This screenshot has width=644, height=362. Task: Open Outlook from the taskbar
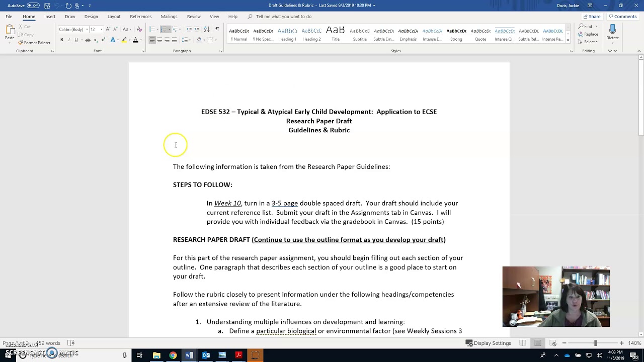pyautogui.click(x=206, y=355)
